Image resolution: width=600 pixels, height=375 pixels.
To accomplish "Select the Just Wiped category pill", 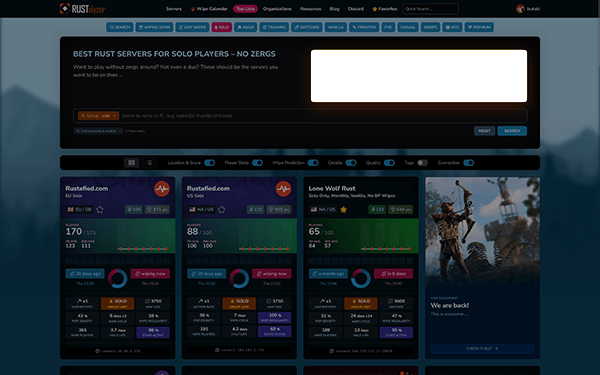I will click(x=192, y=27).
